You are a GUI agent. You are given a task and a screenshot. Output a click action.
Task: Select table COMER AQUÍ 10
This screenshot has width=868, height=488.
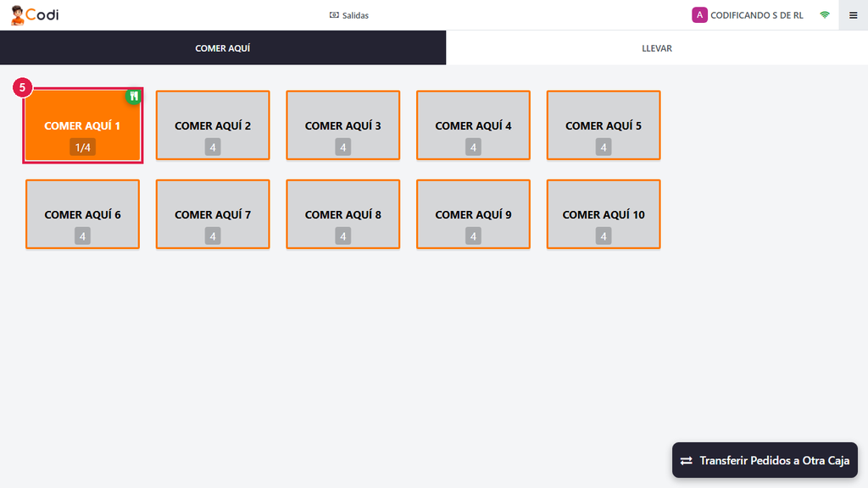pyautogui.click(x=604, y=214)
